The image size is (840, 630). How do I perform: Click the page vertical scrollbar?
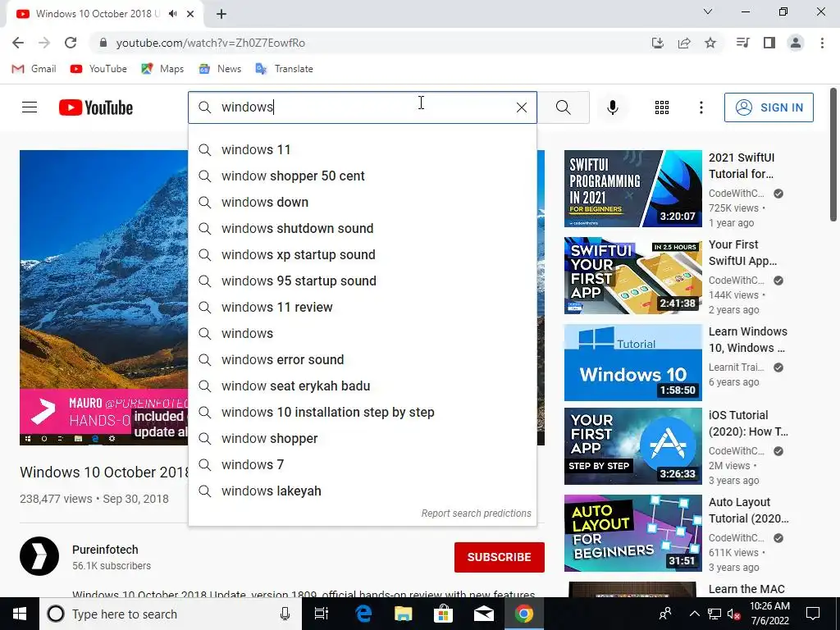coord(833,154)
